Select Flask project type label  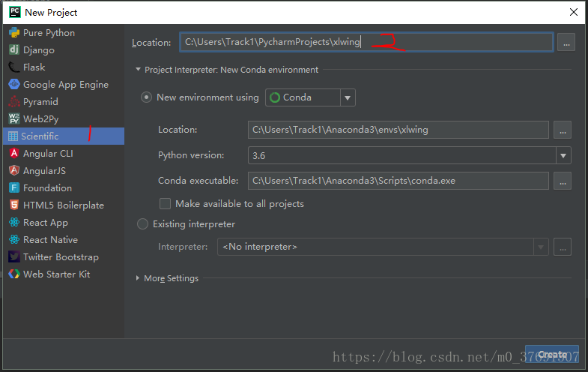point(34,67)
